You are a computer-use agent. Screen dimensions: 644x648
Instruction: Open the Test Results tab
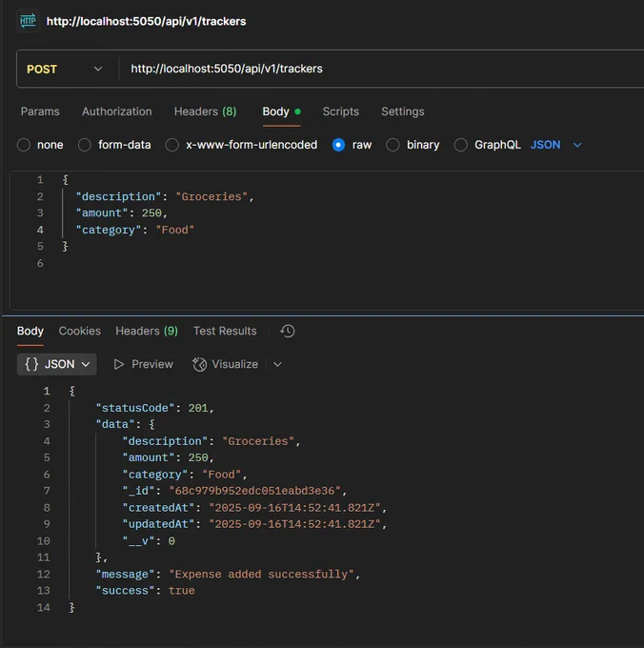[x=225, y=331]
